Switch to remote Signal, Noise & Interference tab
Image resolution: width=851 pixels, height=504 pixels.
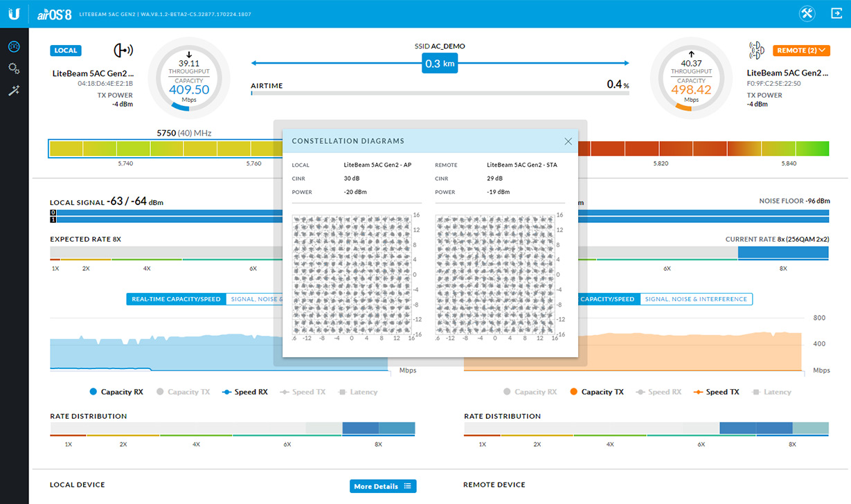(x=696, y=299)
